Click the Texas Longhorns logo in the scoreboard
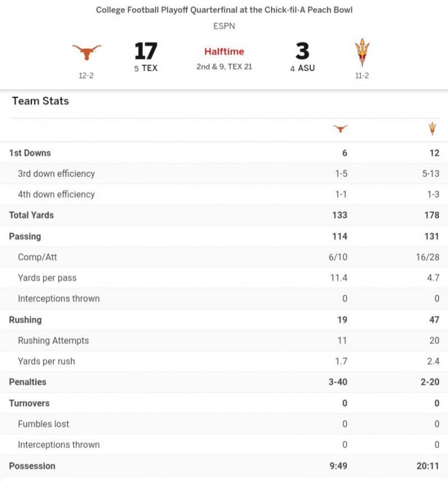 tap(86, 53)
